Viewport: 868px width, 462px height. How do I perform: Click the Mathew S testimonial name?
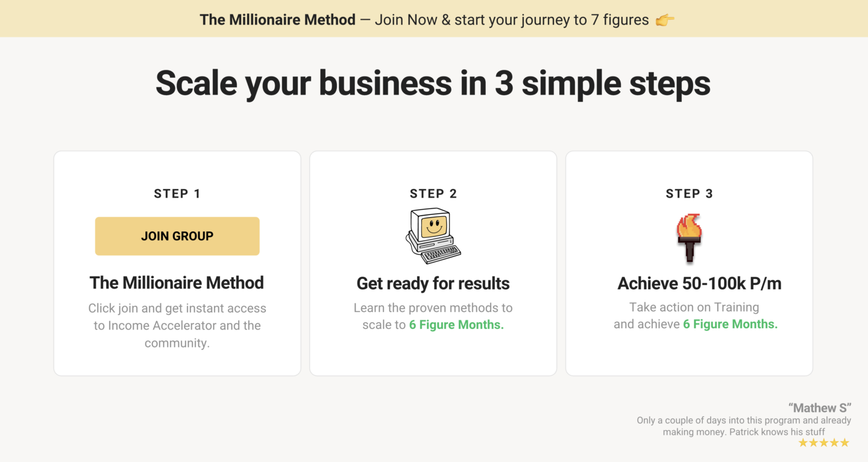pyautogui.click(x=820, y=407)
